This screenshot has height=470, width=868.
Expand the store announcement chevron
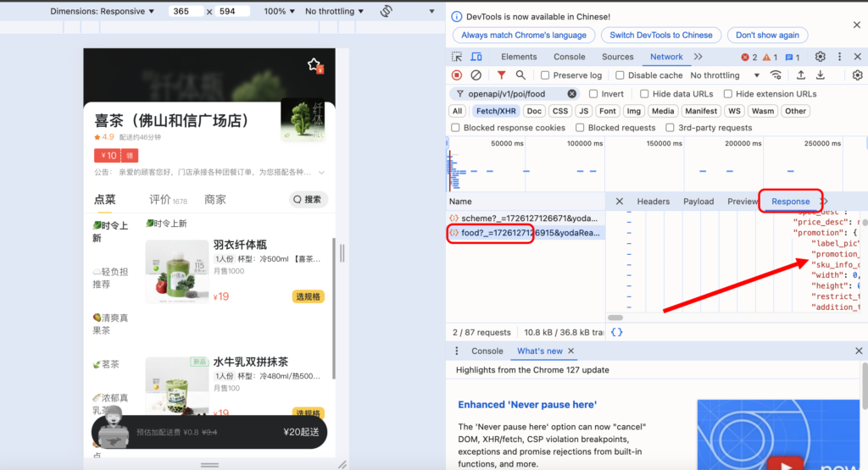pos(321,173)
